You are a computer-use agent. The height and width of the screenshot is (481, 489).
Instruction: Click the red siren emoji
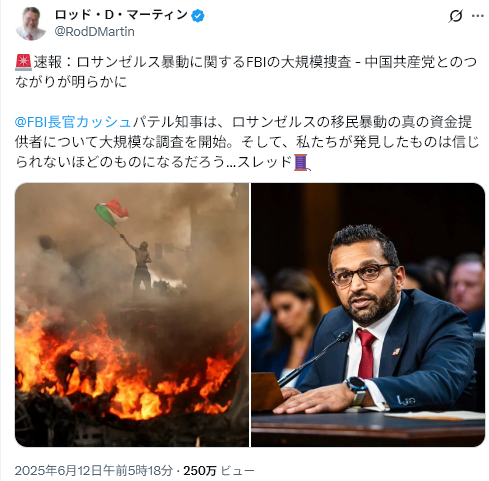[23, 62]
